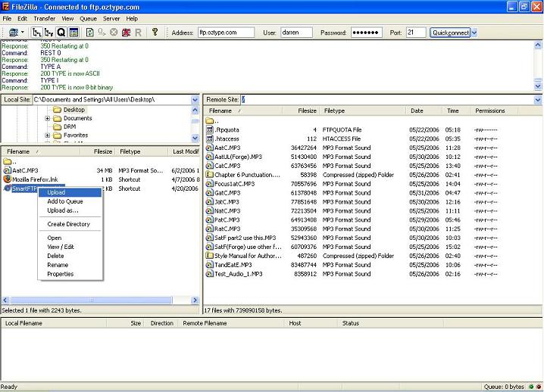Click the Disconnect from server icon
This screenshot has height=392, width=544.
(x=126, y=33)
